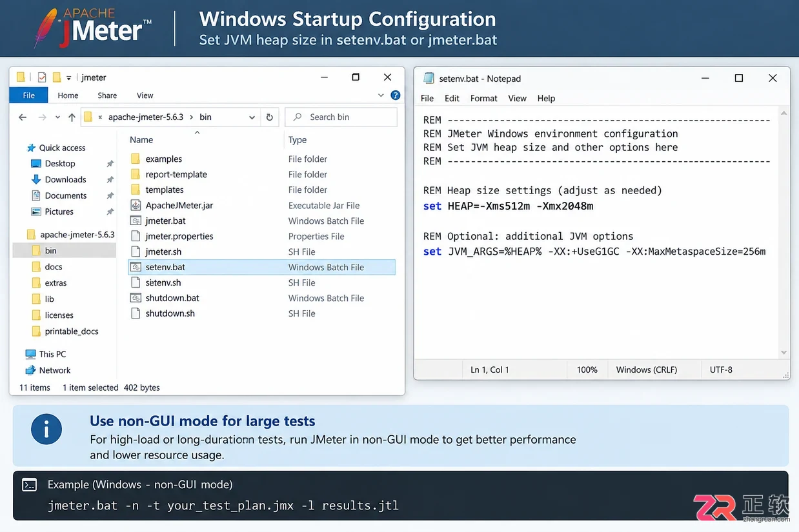Click the JVM_ARGS line in Notepad
The width and height of the screenshot is (799, 532).
coord(594,251)
